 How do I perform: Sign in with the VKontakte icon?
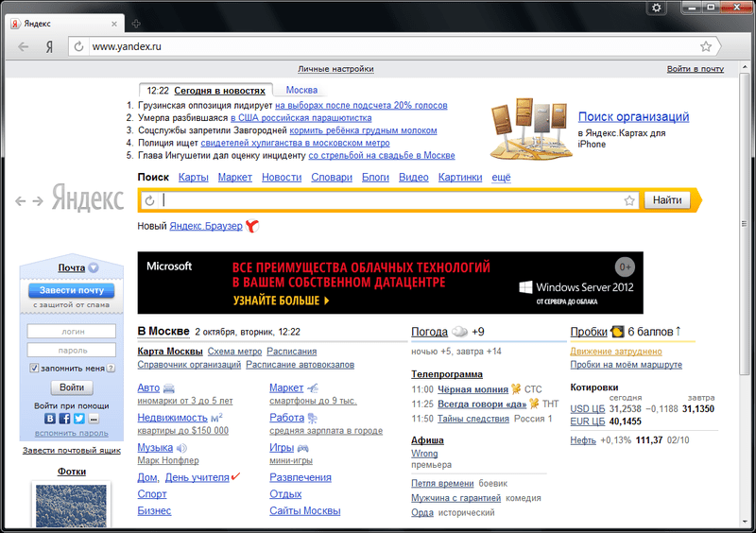pos(51,418)
